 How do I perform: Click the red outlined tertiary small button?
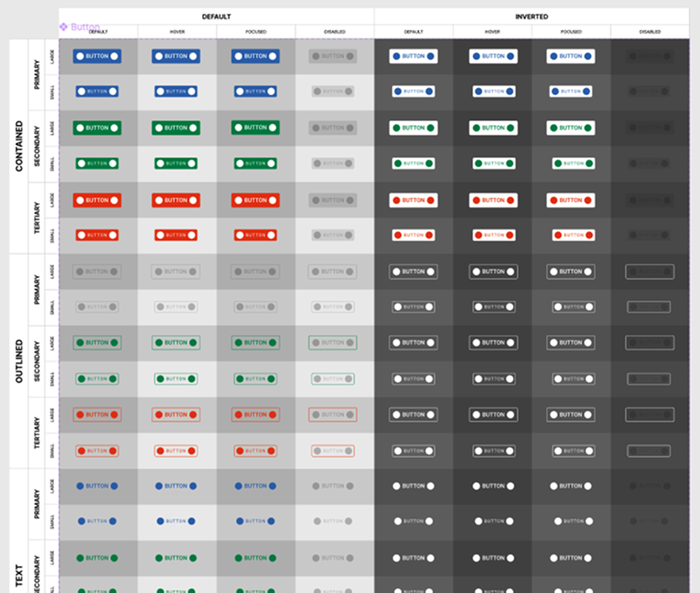click(98, 450)
